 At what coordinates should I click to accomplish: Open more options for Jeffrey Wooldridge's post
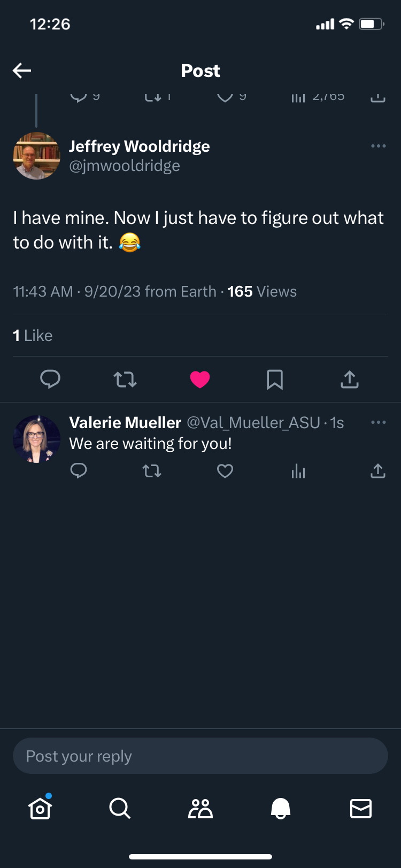tap(378, 146)
